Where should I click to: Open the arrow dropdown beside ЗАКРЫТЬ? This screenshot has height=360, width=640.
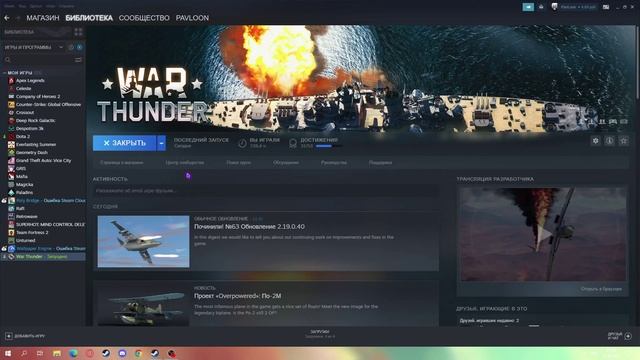pyautogui.click(x=162, y=143)
